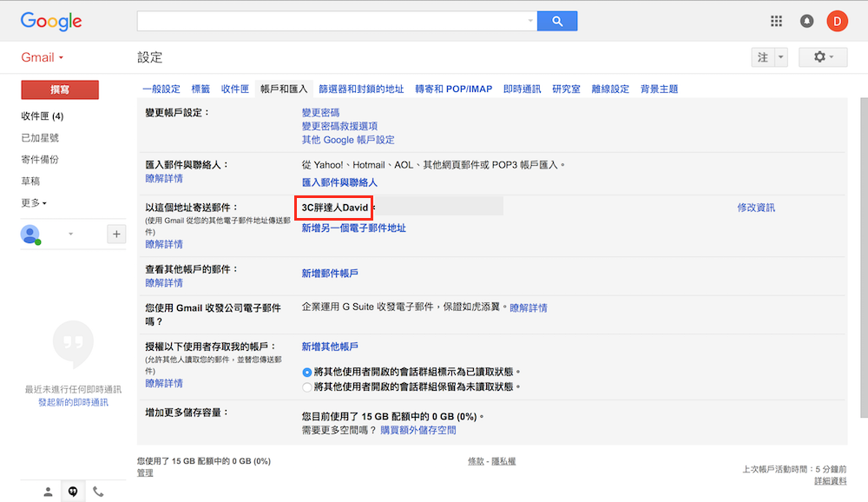
Task: Open the Google apps grid
Action: 777,21
